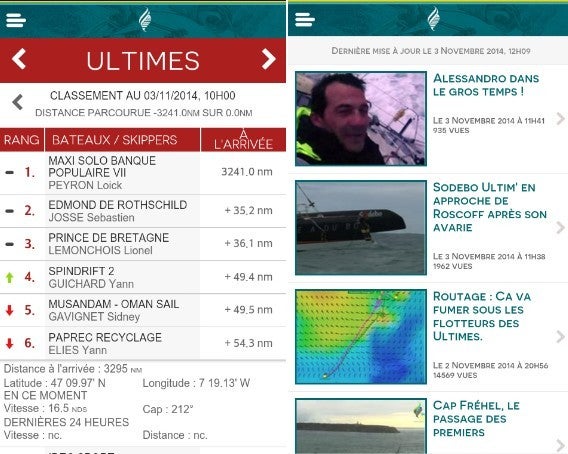Screen dimensions: 568x454
Task: Tap skipper name GUICHARD Yann
Action: tap(91, 284)
